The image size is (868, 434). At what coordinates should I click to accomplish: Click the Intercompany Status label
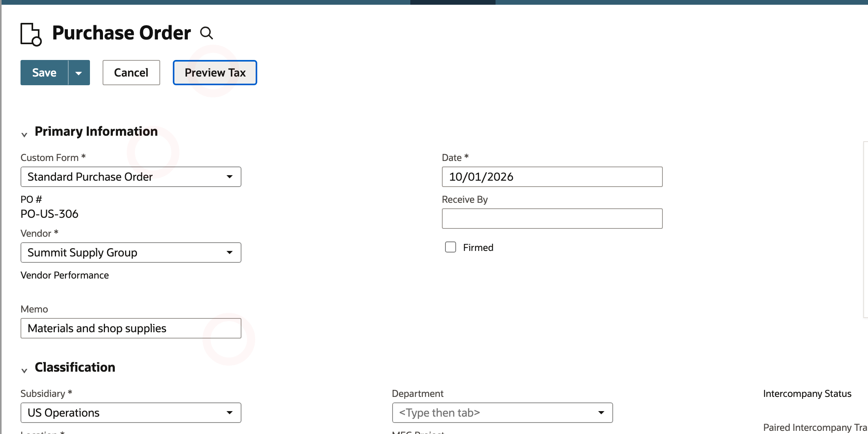click(807, 393)
